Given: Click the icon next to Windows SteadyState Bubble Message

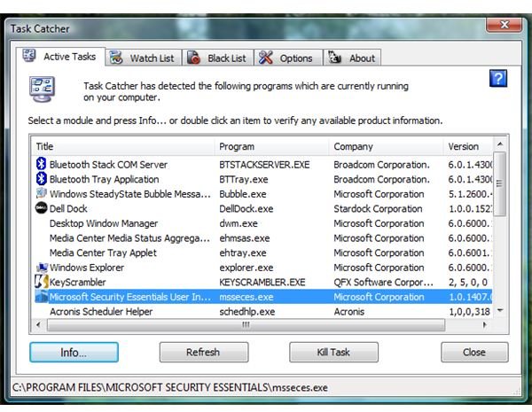Looking at the screenshot, I should (x=41, y=193).
